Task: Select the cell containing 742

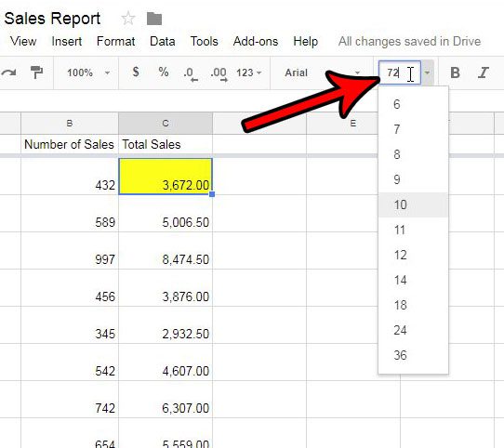Action: [70, 400]
